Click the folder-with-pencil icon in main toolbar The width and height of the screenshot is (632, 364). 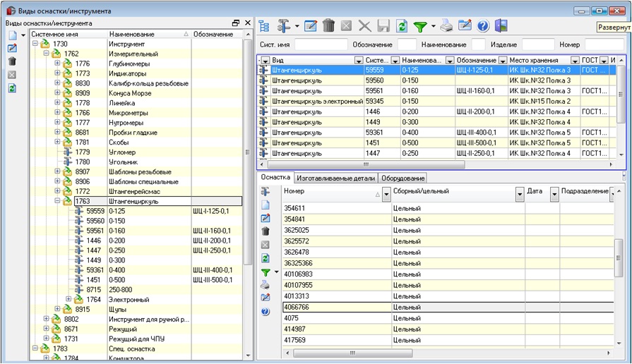(x=465, y=25)
